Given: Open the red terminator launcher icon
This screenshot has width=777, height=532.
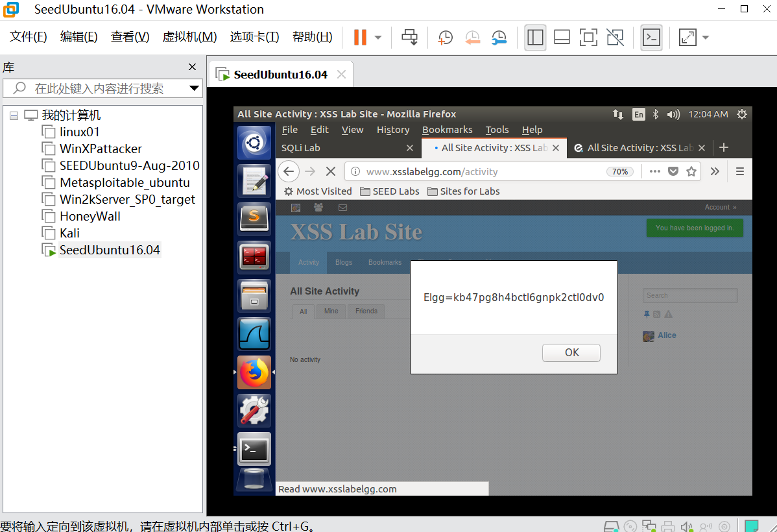Looking at the screenshot, I should (x=254, y=258).
